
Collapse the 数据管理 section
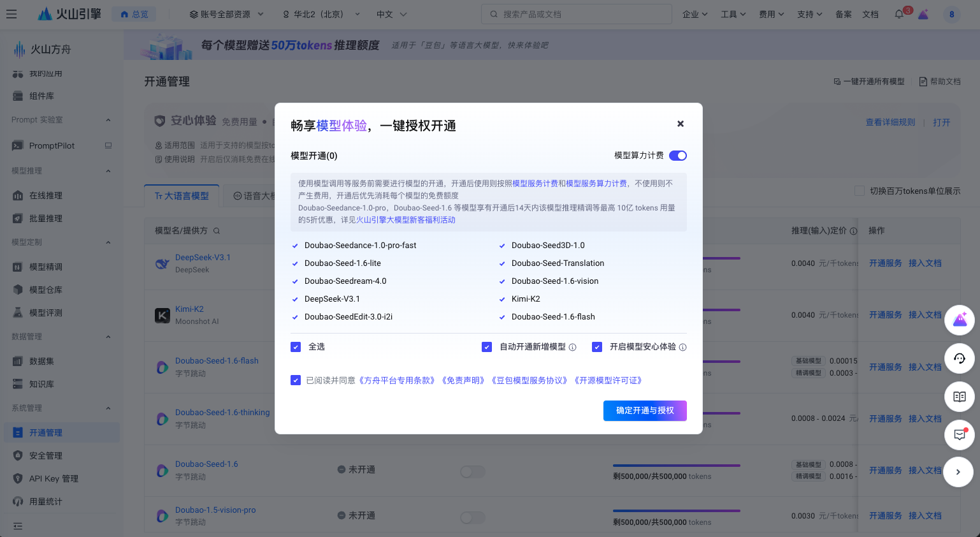tap(108, 337)
